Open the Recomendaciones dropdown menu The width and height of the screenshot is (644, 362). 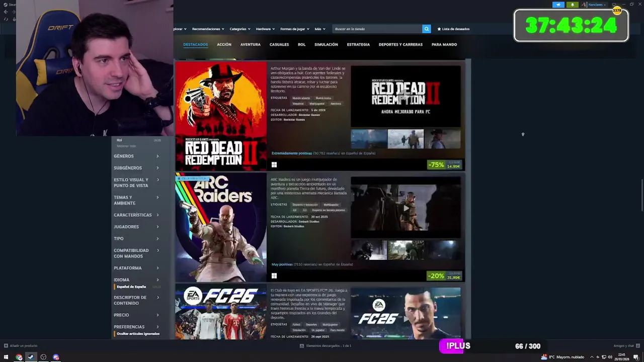tap(208, 29)
